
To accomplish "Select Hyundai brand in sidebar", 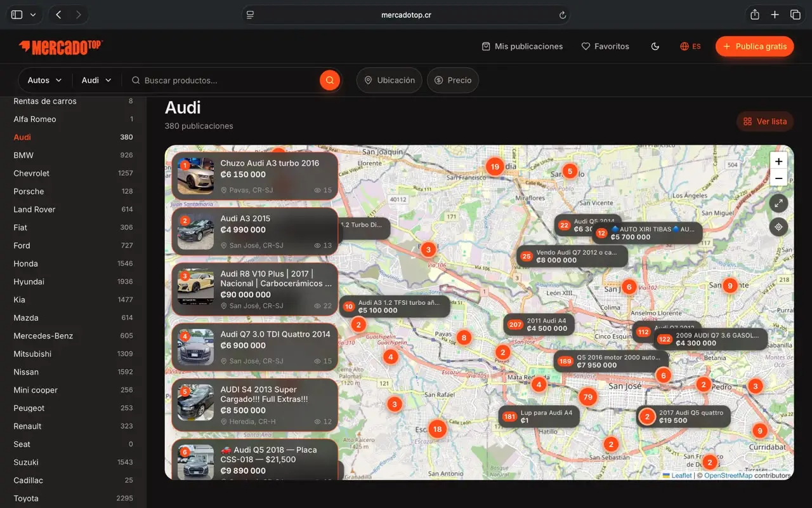I will click(x=73, y=282).
